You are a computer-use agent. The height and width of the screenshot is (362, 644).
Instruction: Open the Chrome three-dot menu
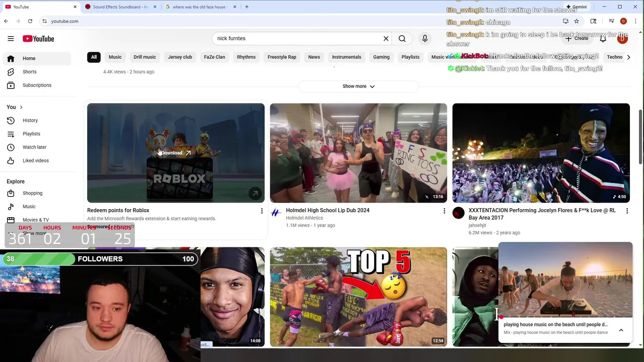[636, 21]
